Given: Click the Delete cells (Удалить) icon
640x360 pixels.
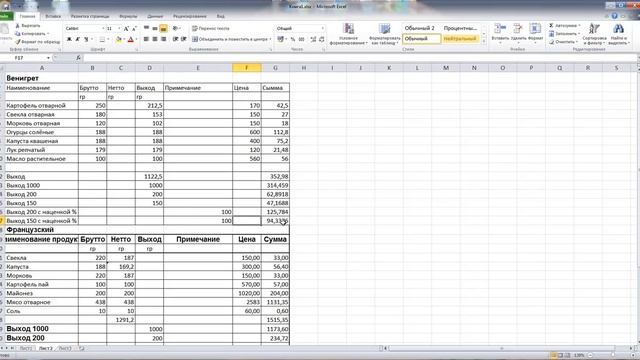Looking at the screenshot, I should click(x=518, y=29).
